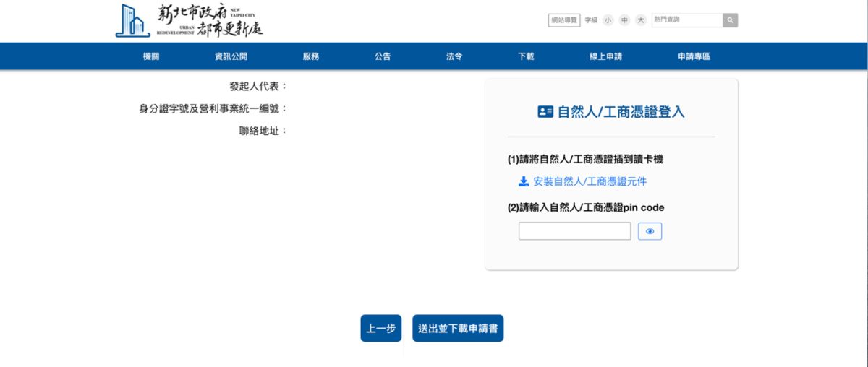Go to the 下載 menu

point(526,56)
